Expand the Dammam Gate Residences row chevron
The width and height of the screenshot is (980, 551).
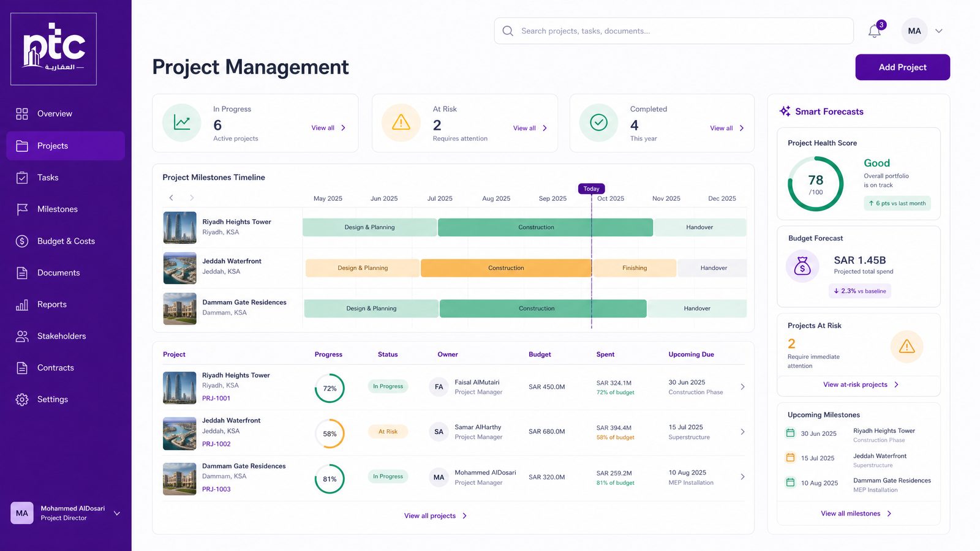(x=742, y=476)
